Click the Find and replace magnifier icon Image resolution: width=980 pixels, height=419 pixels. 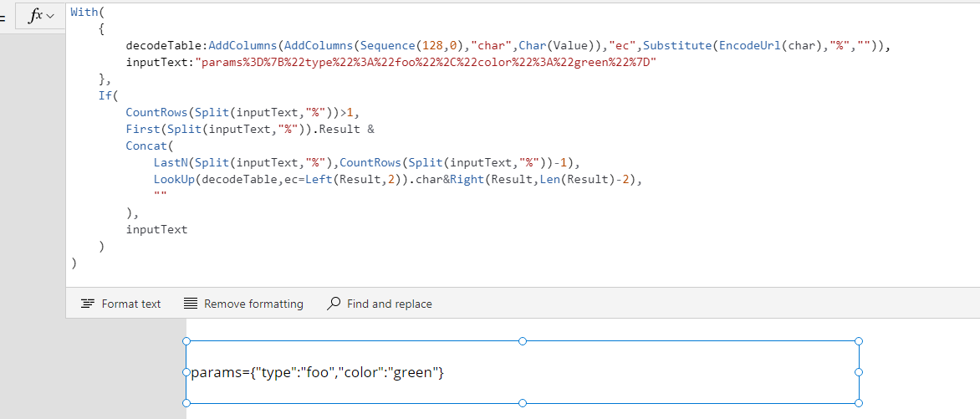(x=334, y=304)
